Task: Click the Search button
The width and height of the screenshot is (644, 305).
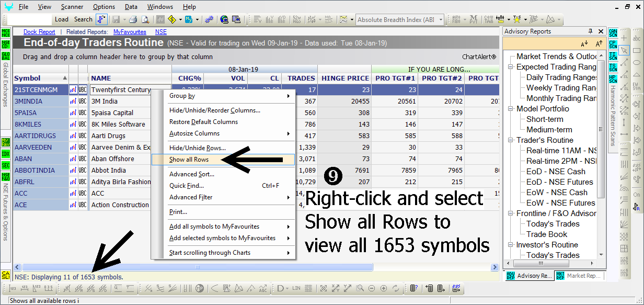Action: pyautogui.click(x=83, y=19)
